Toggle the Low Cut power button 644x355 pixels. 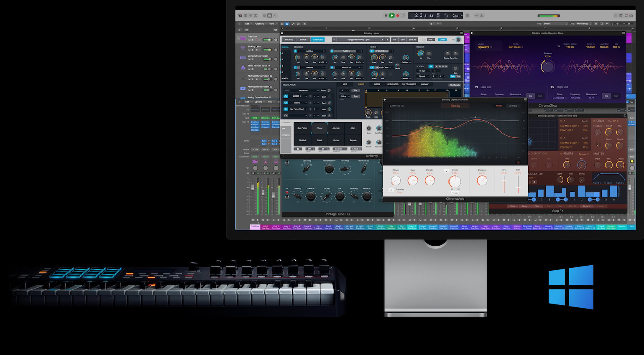pos(477,87)
